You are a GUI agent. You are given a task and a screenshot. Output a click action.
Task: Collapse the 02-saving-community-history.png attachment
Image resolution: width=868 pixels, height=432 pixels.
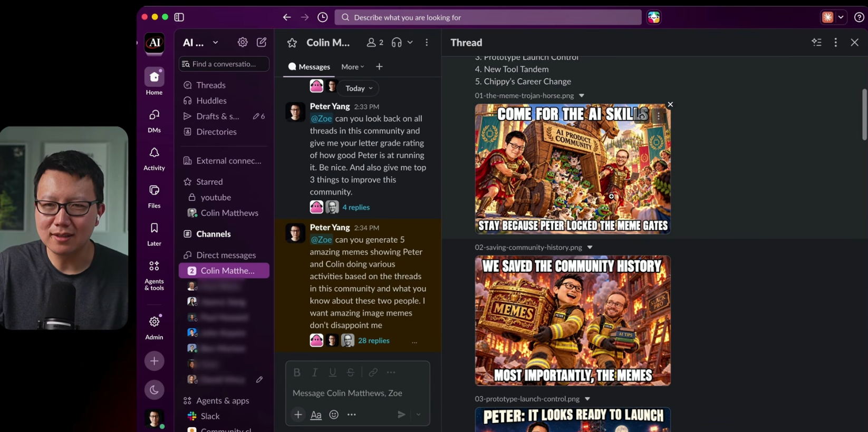coord(590,248)
